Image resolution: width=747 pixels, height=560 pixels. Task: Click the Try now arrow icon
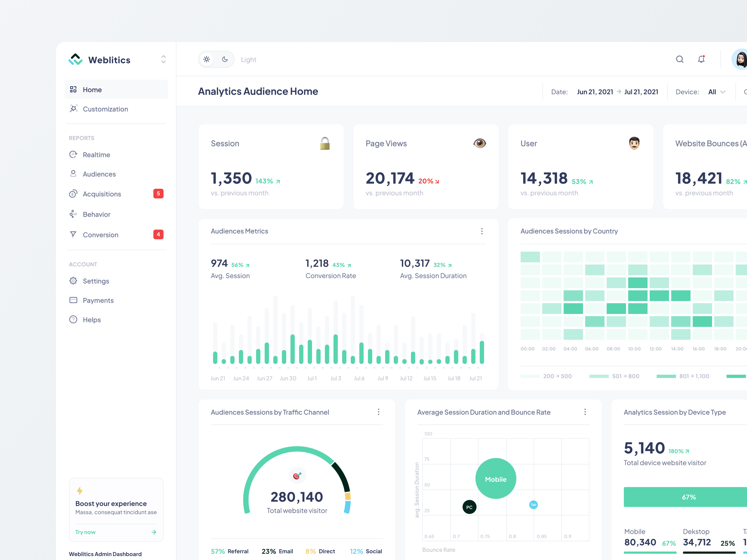pos(154,532)
